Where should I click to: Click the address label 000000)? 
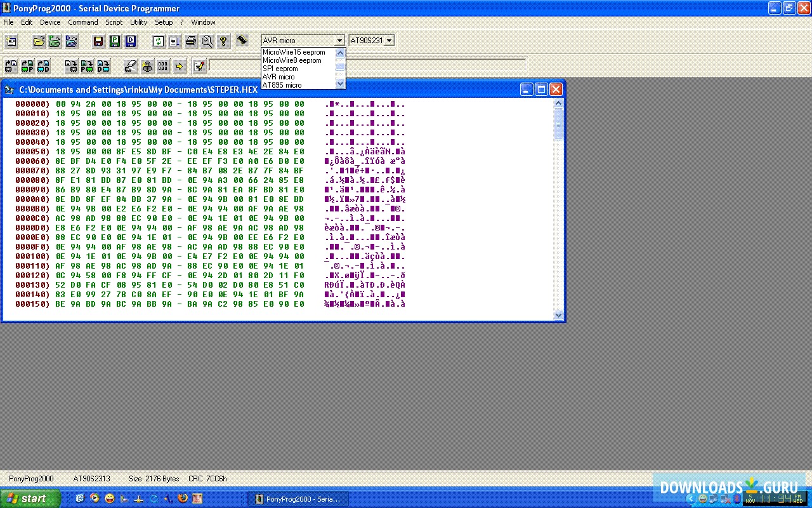pyautogui.click(x=32, y=104)
